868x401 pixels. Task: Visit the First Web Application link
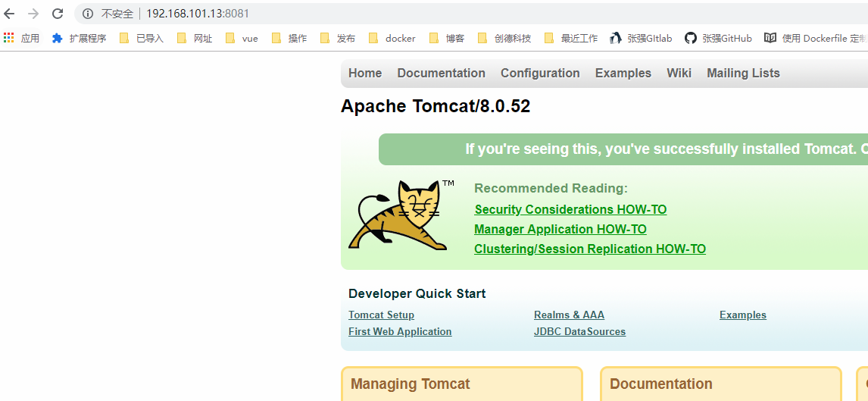click(x=400, y=332)
